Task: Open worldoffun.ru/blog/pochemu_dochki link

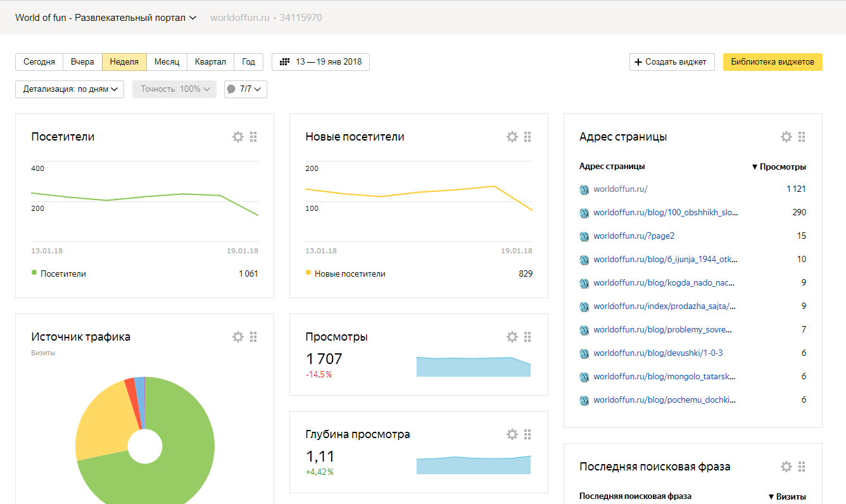Action: 664,400
